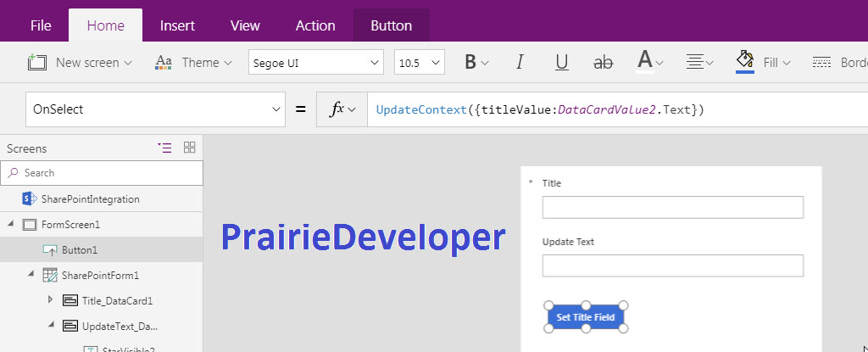The height and width of the screenshot is (352, 868).
Task: Toggle Bold formatting
Action: [x=470, y=62]
